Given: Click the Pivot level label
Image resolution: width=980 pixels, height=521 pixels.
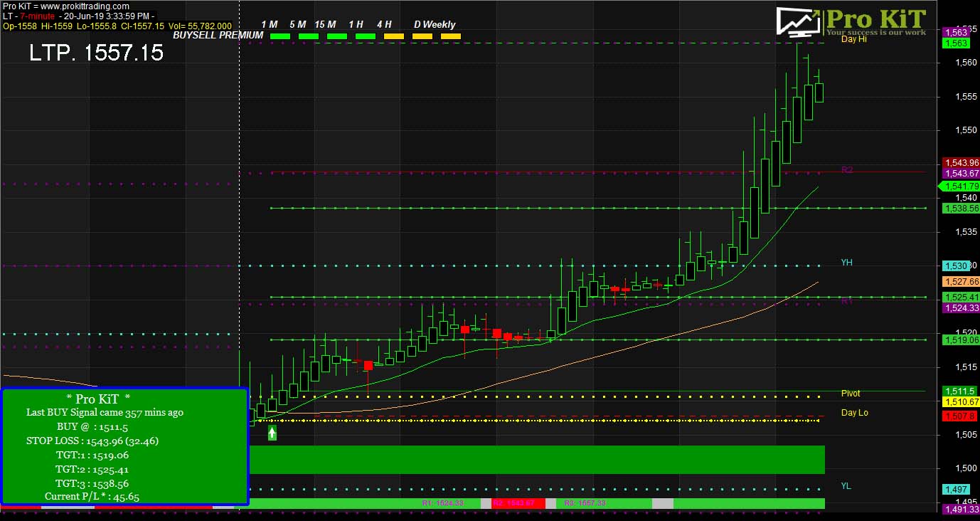Looking at the screenshot, I should point(851,394).
